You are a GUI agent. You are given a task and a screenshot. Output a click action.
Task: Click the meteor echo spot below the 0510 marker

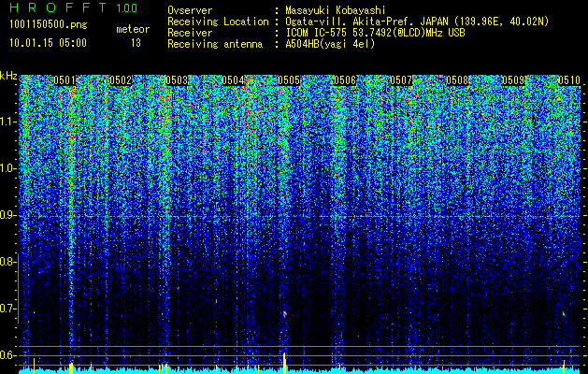coord(564,313)
